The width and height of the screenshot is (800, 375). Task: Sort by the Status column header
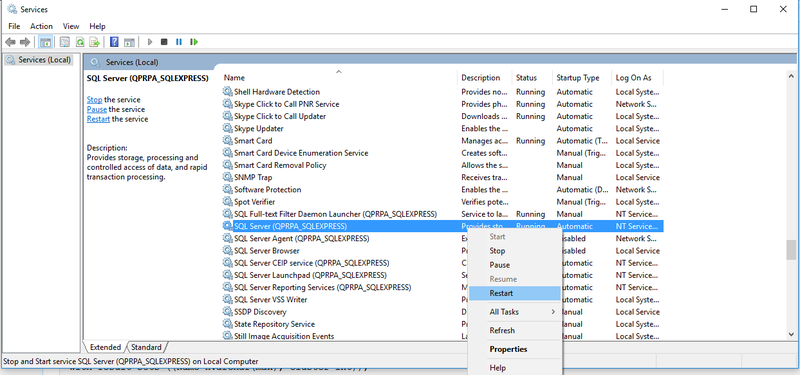point(533,78)
